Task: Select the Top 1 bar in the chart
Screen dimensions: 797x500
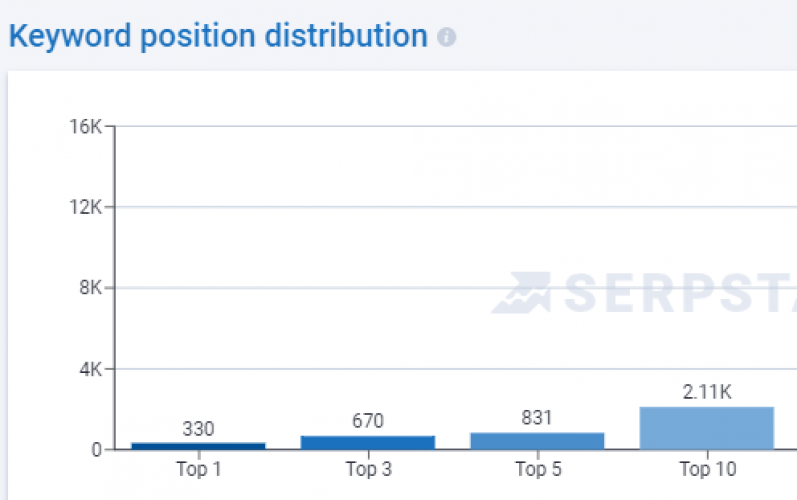Action: tap(198, 445)
